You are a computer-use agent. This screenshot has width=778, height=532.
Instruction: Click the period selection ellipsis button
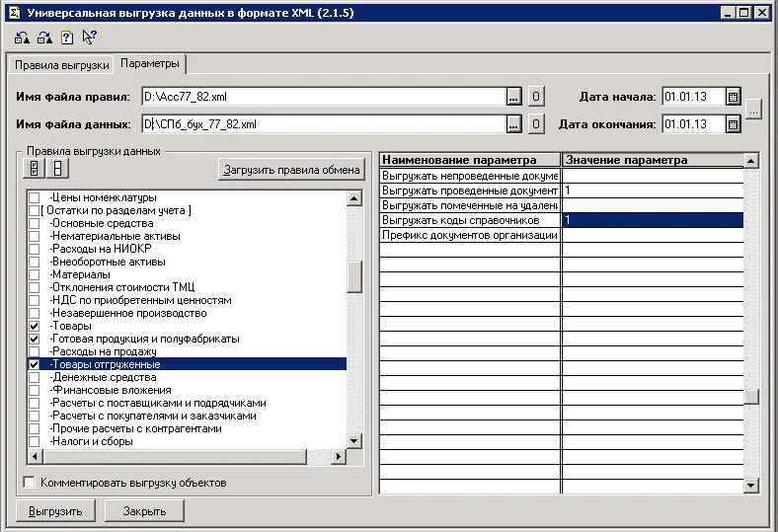click(x=753, y=110)
